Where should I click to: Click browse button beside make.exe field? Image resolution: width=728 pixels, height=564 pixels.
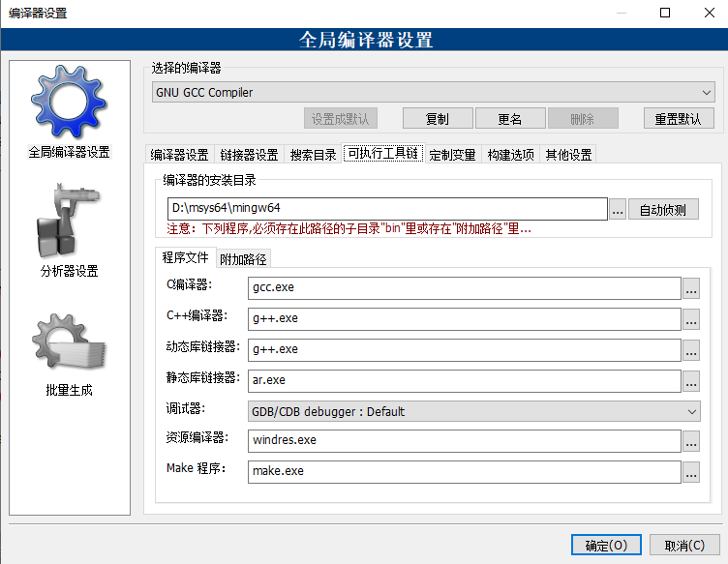(690, 472)
